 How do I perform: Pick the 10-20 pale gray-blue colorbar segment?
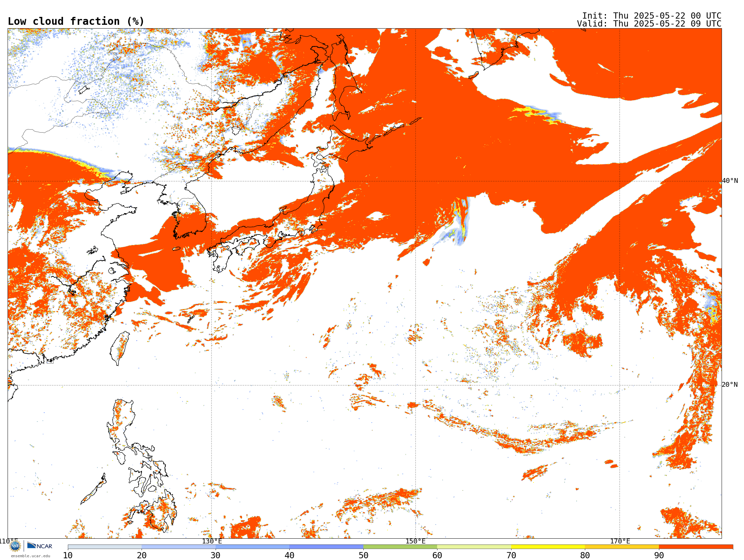(105, 547)
